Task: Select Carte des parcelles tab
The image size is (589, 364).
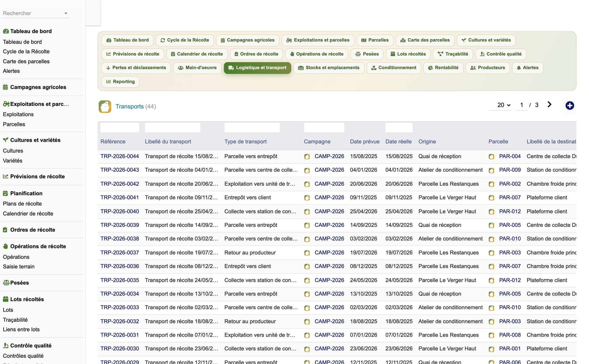Action: tap(425, 40)
